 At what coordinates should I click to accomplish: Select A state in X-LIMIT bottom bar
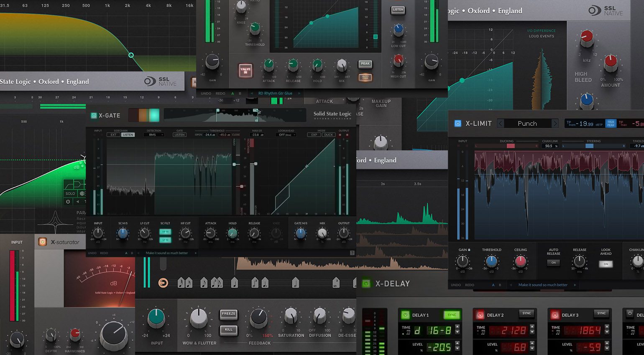493,285
